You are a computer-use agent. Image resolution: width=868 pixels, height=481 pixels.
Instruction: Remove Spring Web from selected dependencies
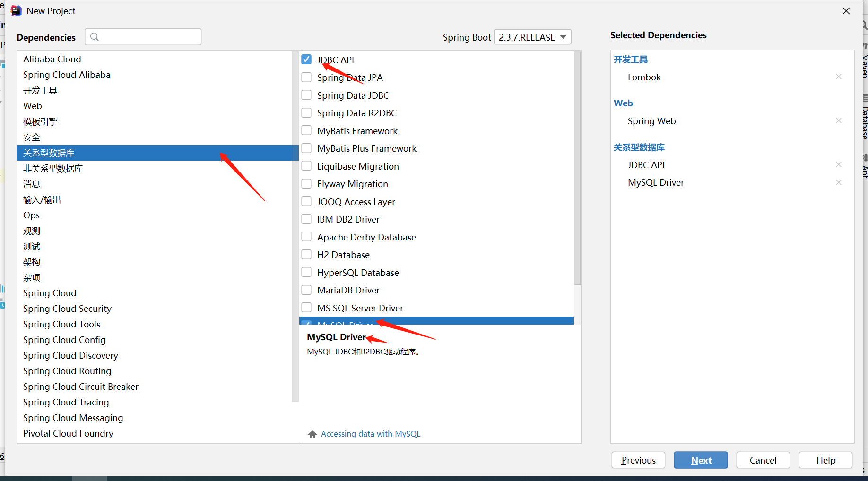click(838, 121)
